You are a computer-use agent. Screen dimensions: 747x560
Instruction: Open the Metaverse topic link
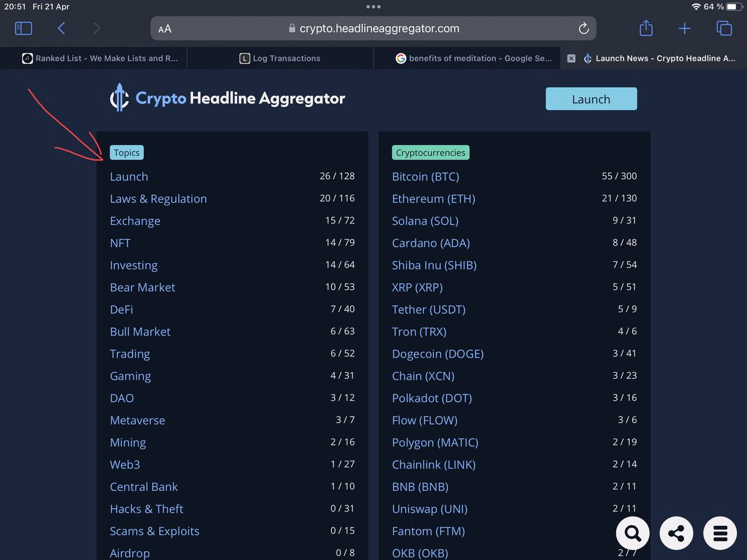(138, 421)
